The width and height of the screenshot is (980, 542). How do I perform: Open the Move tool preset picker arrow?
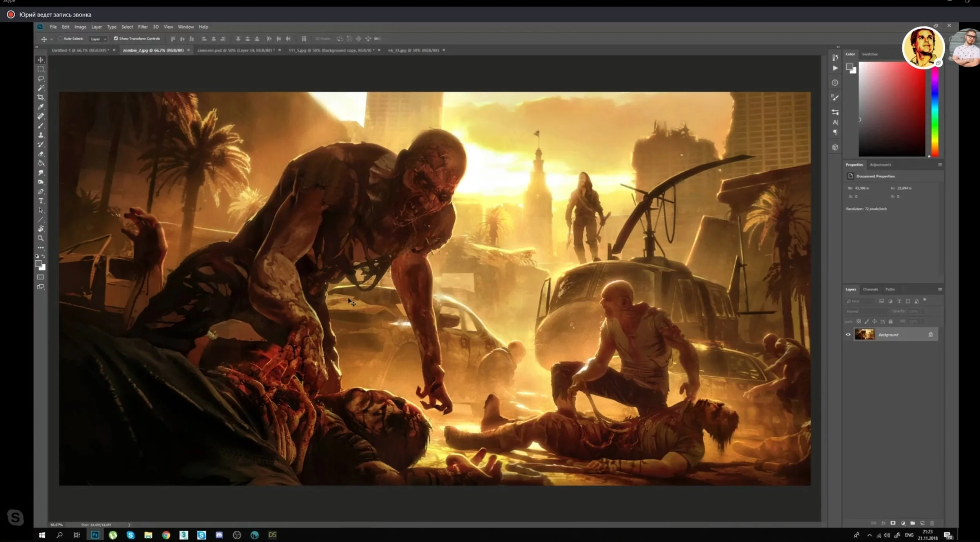click(51, 39)
